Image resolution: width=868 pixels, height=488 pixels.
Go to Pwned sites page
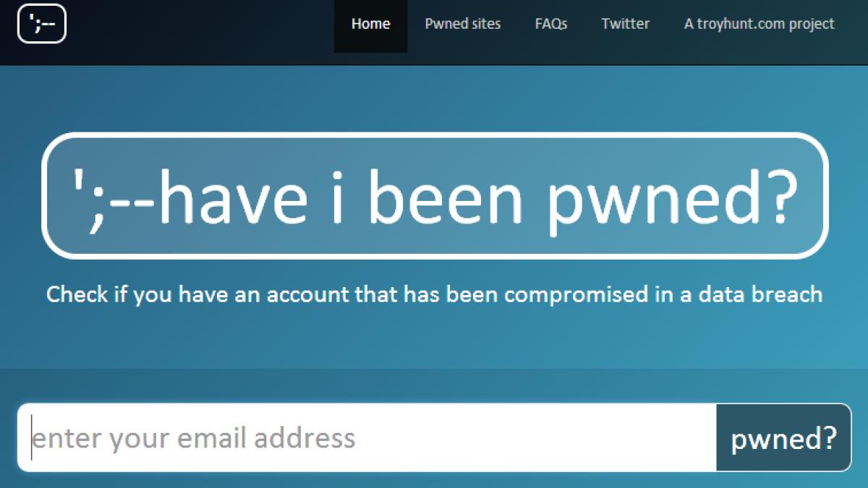pos(463,24)
